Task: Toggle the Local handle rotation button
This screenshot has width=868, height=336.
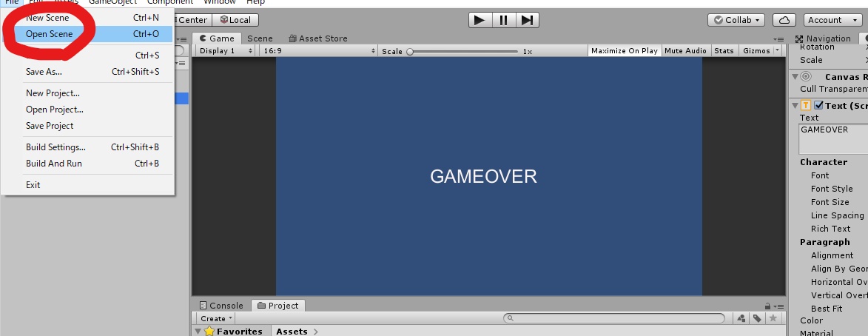Action: [235, 20]
